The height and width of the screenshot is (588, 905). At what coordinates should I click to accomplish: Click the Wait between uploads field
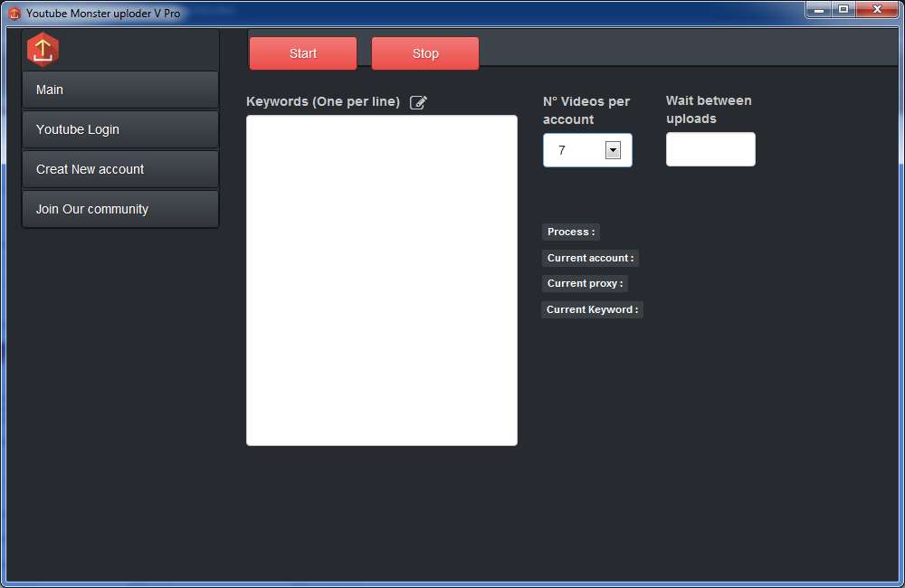tap(710, 149)
